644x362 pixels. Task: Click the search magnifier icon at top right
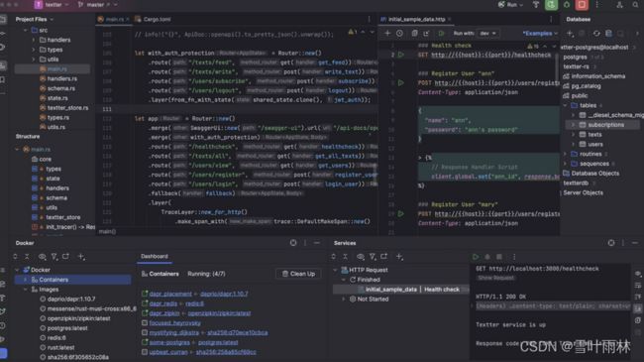635,5
